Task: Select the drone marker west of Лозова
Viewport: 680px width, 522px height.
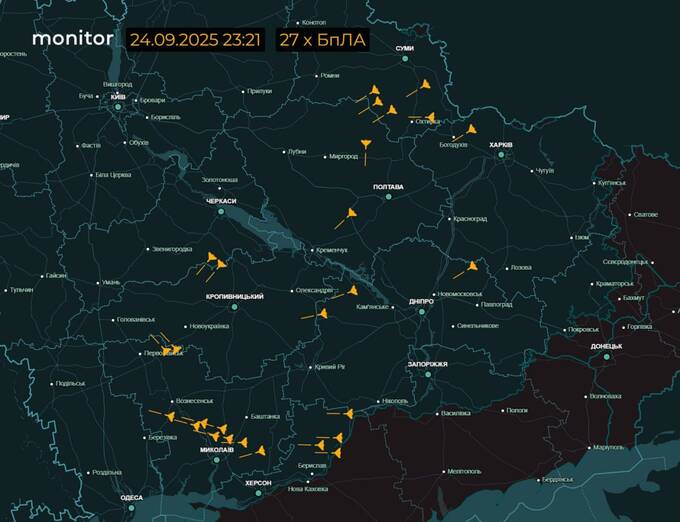Action: pos(470,267)
